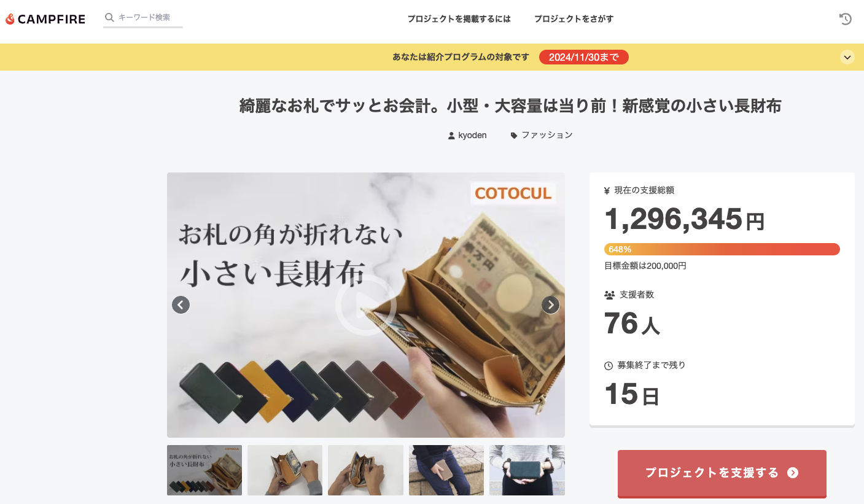The width and height of the screenshot is (864, 504).
Task: Play the wallet project video
Action: point(365,304)
